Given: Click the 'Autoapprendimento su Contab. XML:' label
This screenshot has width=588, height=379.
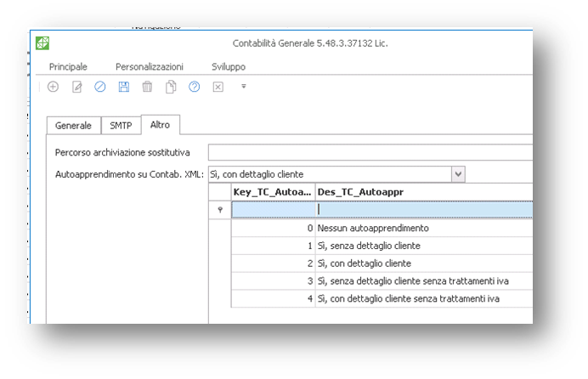Looking at the screenshot, I should pyautogui.click(x=129, y=174).
